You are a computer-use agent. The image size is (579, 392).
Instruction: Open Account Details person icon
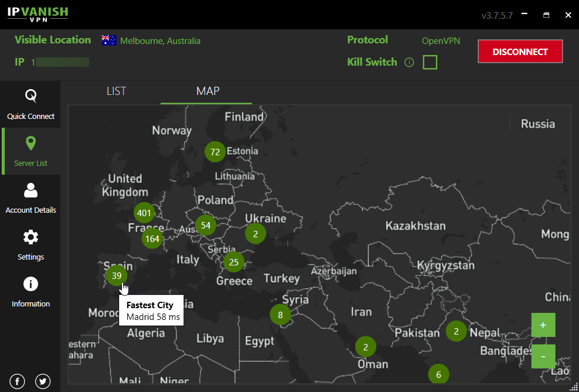(30, 190)
